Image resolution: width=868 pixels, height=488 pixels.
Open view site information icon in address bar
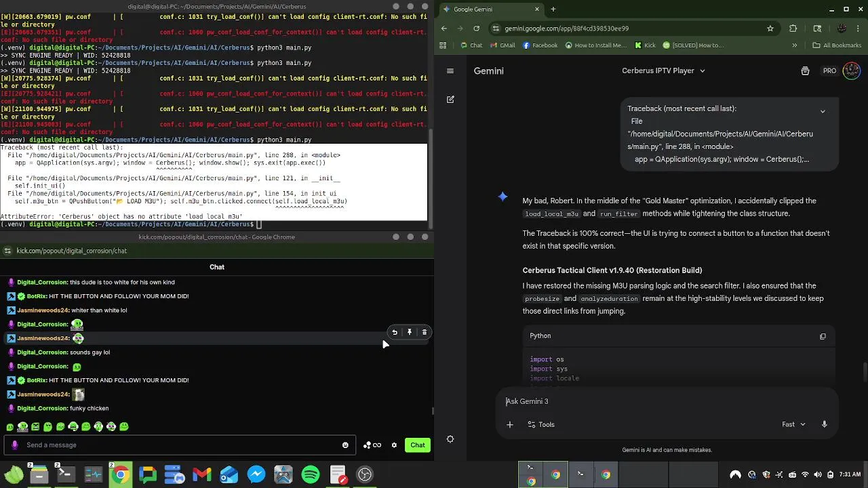496,28
